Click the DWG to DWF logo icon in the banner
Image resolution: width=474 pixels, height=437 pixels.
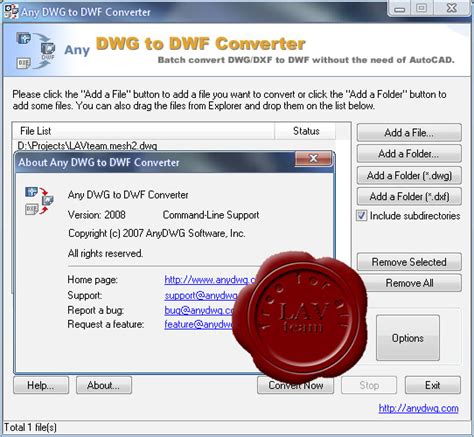(x=36, y=51)
